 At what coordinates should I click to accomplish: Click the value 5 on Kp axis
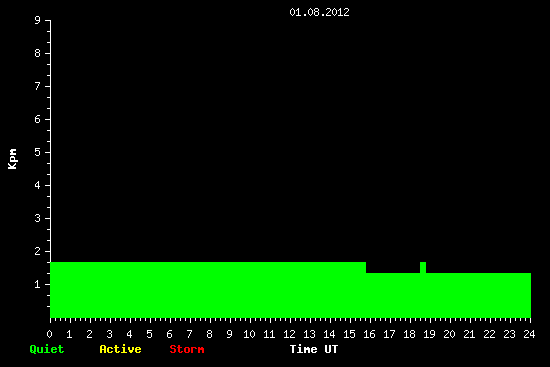[x=38, y=152]
